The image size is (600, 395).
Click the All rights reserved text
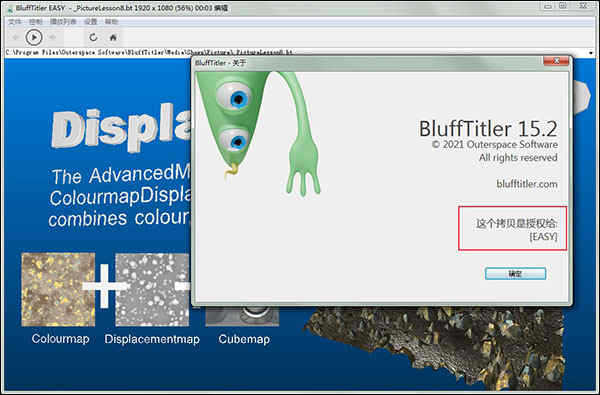point(518,158)
